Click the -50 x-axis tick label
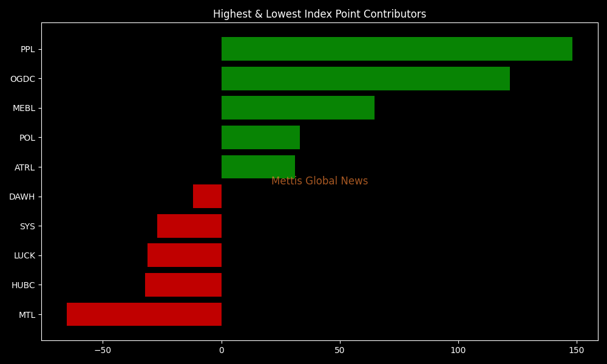This screenshot has width=607, height=364. [103, 350]
